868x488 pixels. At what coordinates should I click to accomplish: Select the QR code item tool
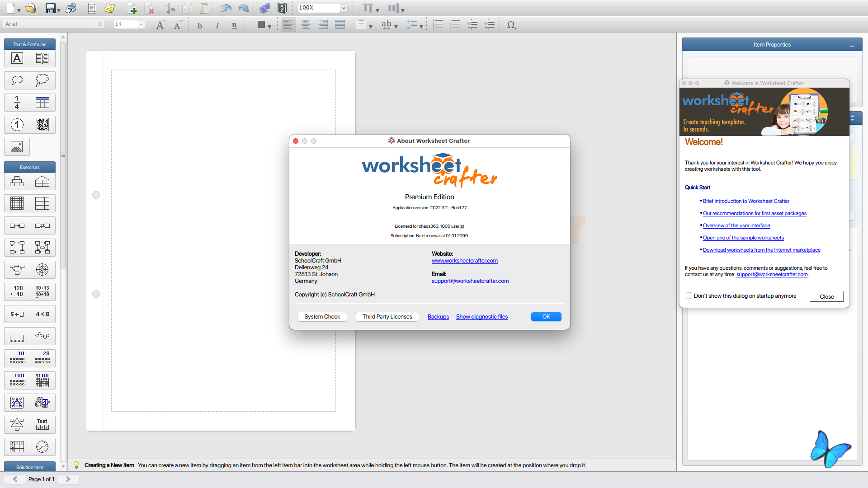coord(42,125)
